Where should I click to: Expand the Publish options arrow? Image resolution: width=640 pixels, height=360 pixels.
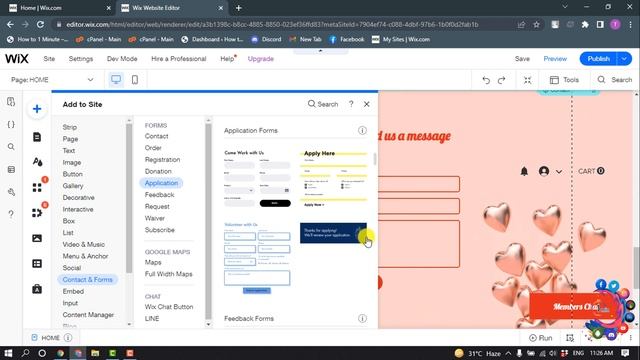point(624,59)
